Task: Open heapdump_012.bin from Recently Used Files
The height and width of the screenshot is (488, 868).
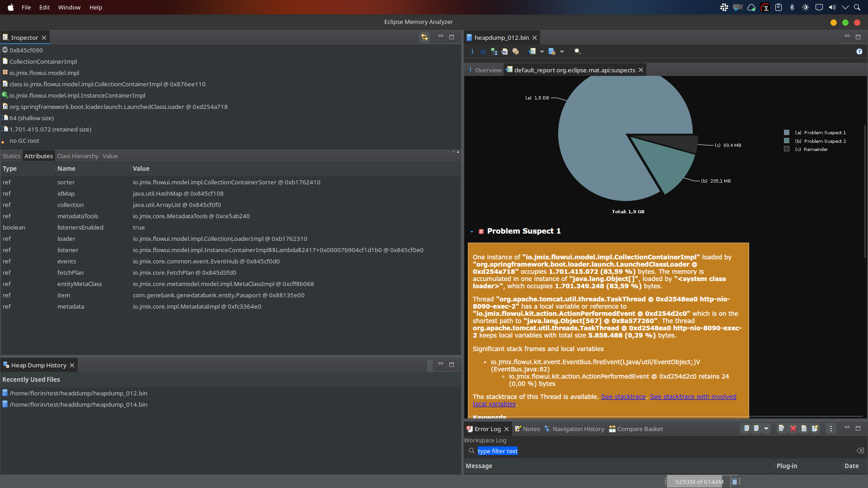Action: (x=78, y=393)
